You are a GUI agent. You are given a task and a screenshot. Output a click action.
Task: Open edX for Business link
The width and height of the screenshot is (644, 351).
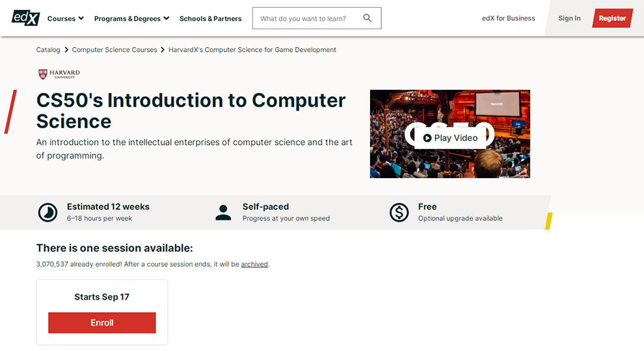pyautogui.click(x=509, y=18)
